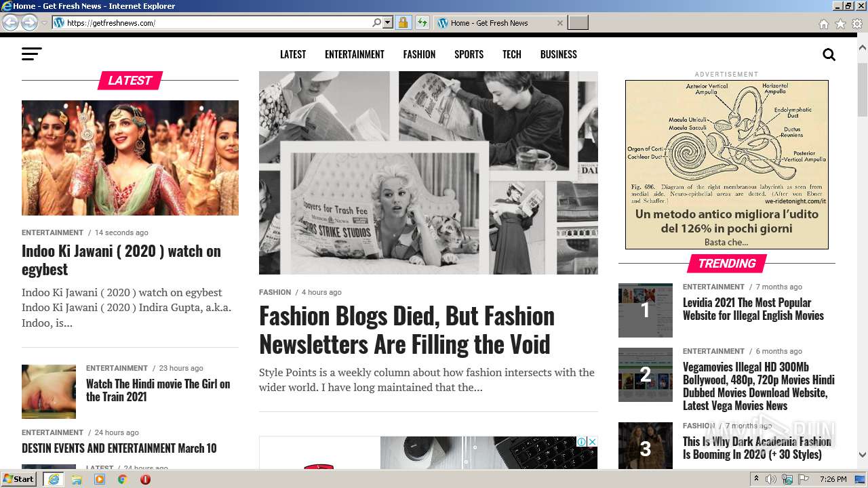Screen dimensions: 868x488
Task: Click trending thumbnail number 1
Action: (646, 310)
